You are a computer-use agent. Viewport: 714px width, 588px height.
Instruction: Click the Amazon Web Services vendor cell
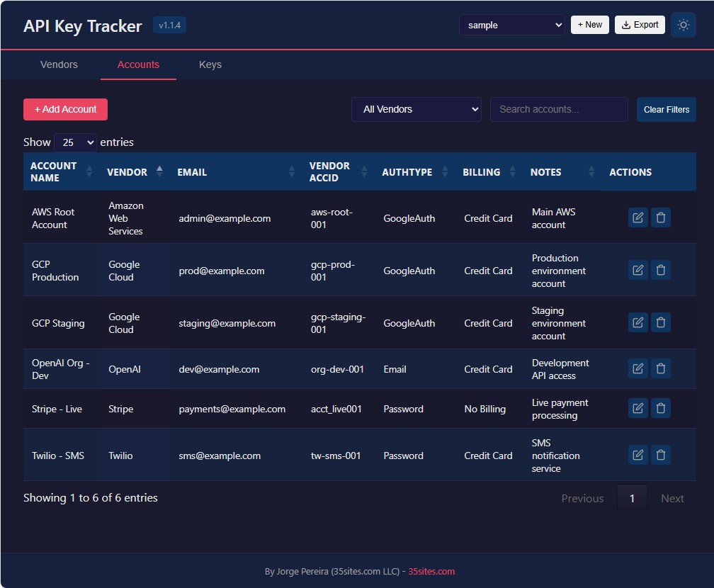point(125,218)
